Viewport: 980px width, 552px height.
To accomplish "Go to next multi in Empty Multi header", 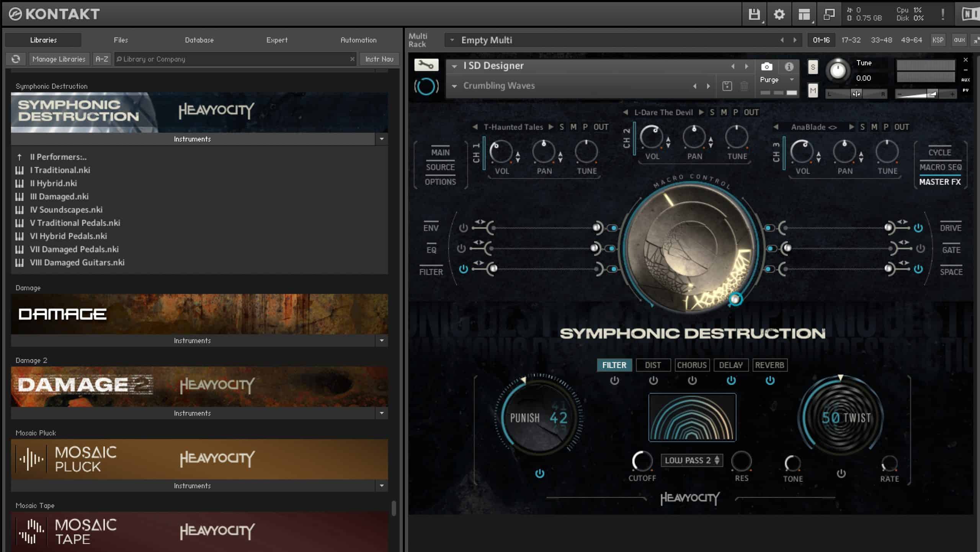I will coord(795,40).
